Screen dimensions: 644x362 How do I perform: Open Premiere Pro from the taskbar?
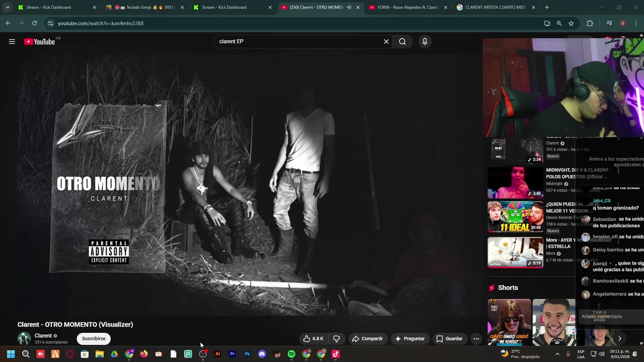pos(232,354)
